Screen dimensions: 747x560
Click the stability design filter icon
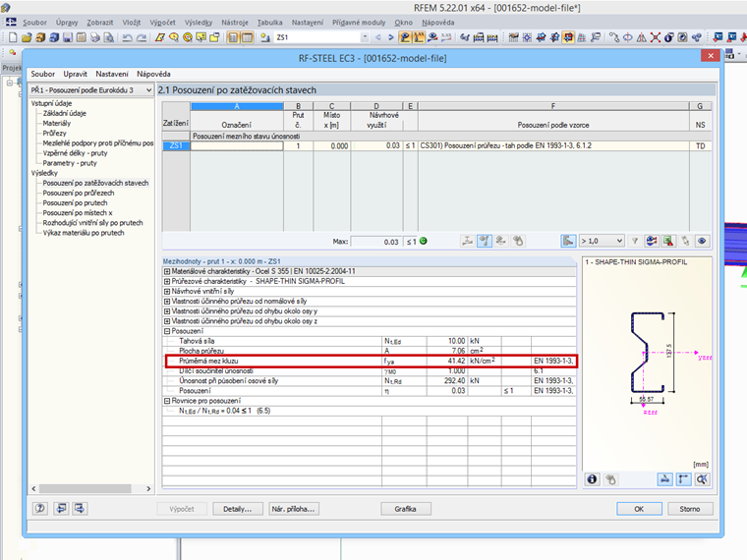(500, 241)
